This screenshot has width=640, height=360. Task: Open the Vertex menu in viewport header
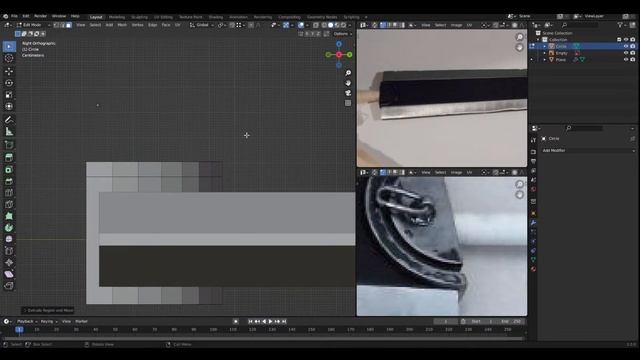tap(137, 25)
